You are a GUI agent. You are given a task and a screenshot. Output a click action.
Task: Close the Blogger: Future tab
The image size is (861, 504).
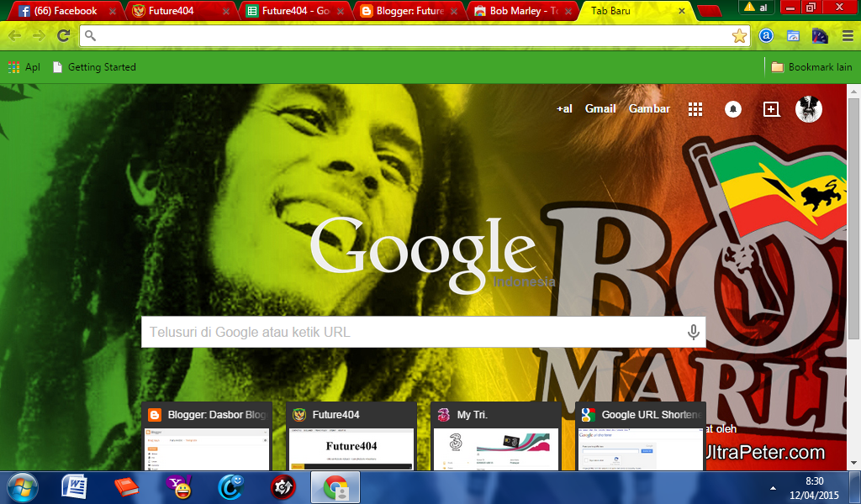[454, 12]
